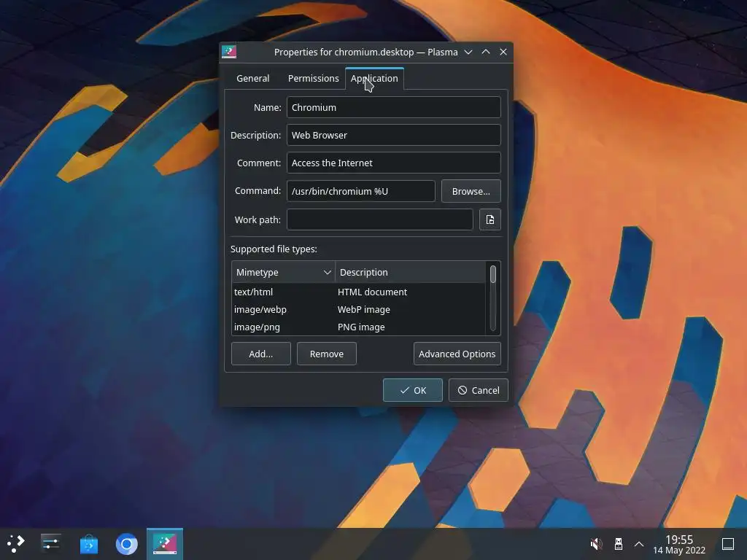Click the muted audio volume tray icon

pos(596,543)
